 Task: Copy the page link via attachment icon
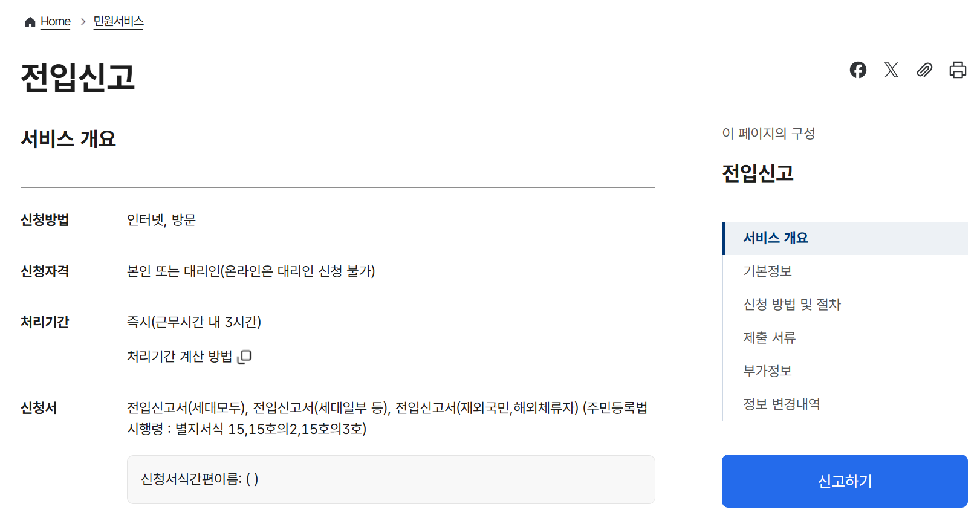point(924,71)
